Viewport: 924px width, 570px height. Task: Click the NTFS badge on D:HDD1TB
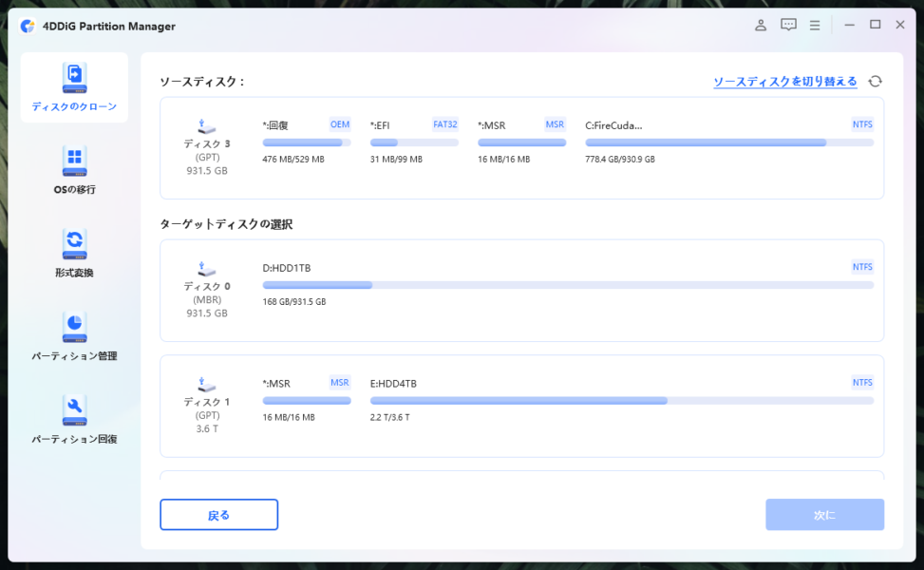click(x=862, y=267)
